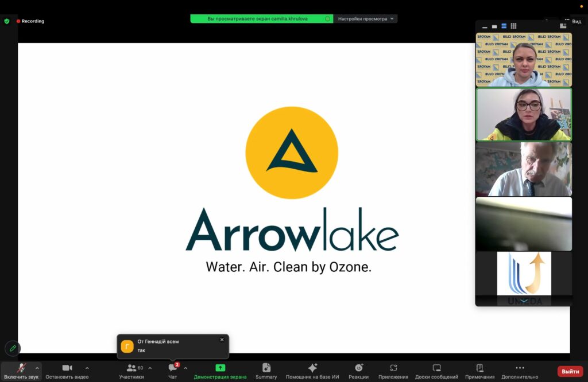Open Приложения apps panel

pos(393,371)
